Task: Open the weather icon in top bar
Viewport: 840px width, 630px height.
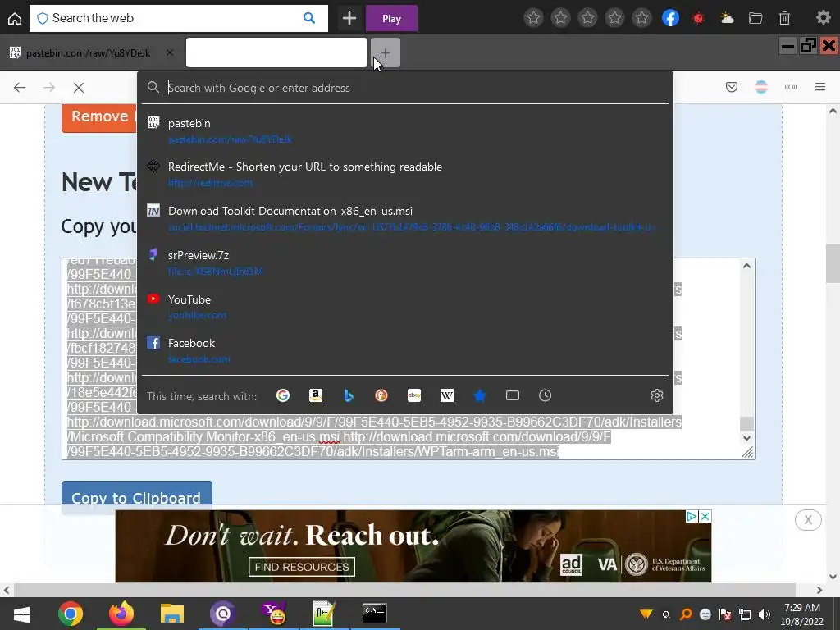Action: coord(727,19)
